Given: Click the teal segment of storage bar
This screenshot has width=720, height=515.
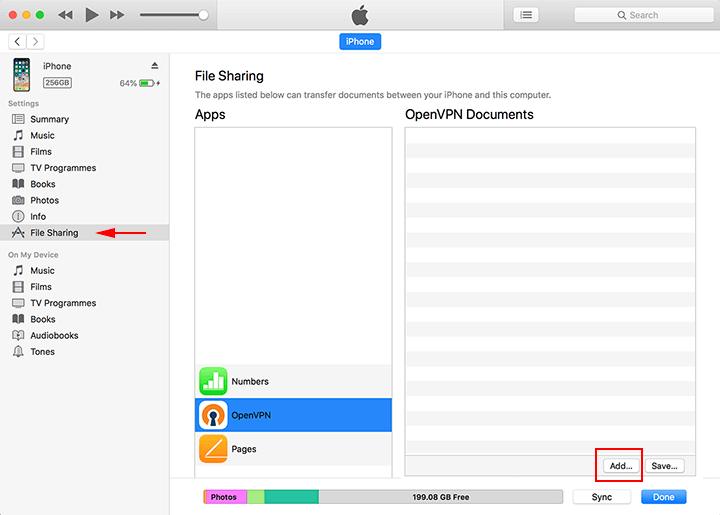Looking at the screenshot, I should coord(292,497).
